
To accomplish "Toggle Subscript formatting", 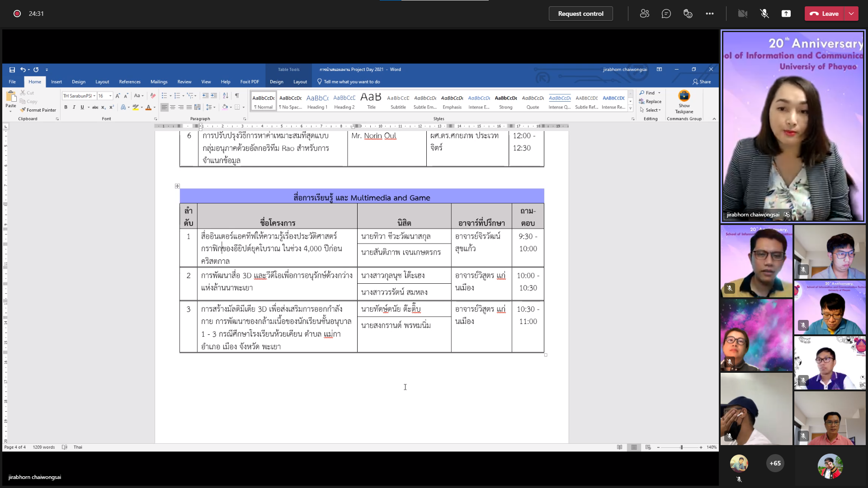I will [x=104, y=108].
